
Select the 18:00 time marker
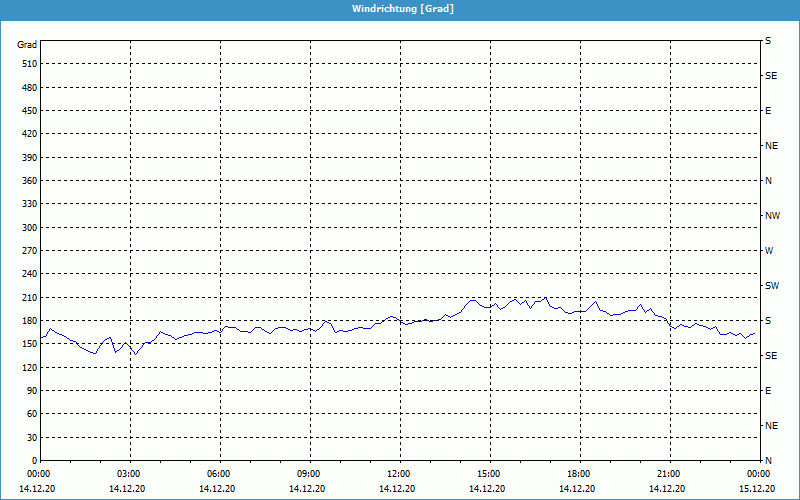tap(579, 474)
